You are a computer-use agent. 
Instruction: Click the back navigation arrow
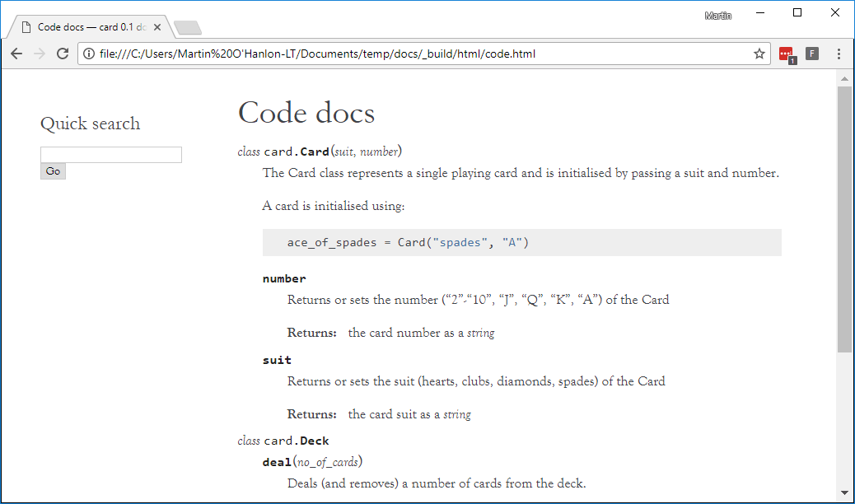click(x=16, y=53)
